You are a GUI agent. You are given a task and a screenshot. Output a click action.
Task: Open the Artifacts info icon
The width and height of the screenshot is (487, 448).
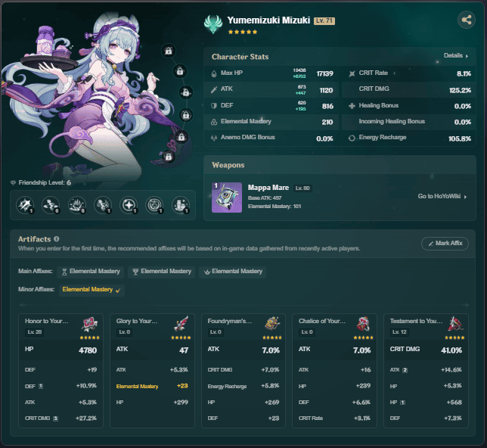(56, 239)
